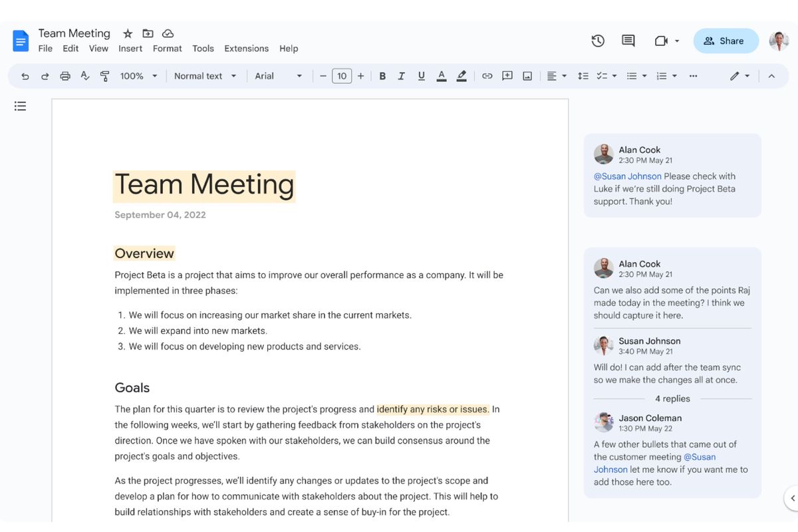
Task: Click the Share button
Action: pyautogui.click(x=726, y=41)
